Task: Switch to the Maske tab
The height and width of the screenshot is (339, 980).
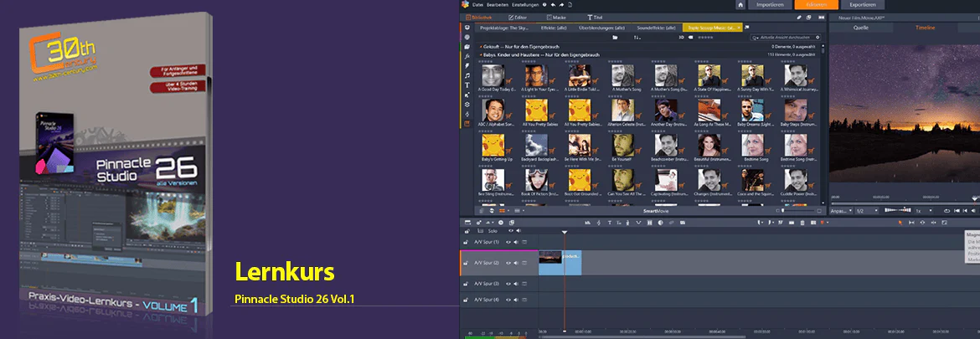Action: (556, 18)
